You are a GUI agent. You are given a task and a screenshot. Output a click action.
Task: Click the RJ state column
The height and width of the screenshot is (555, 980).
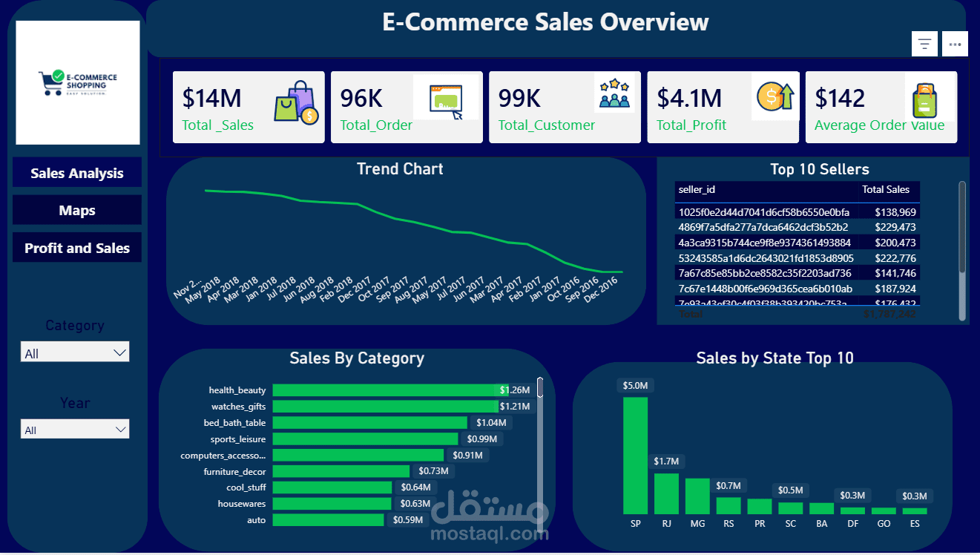coord(666,494)
